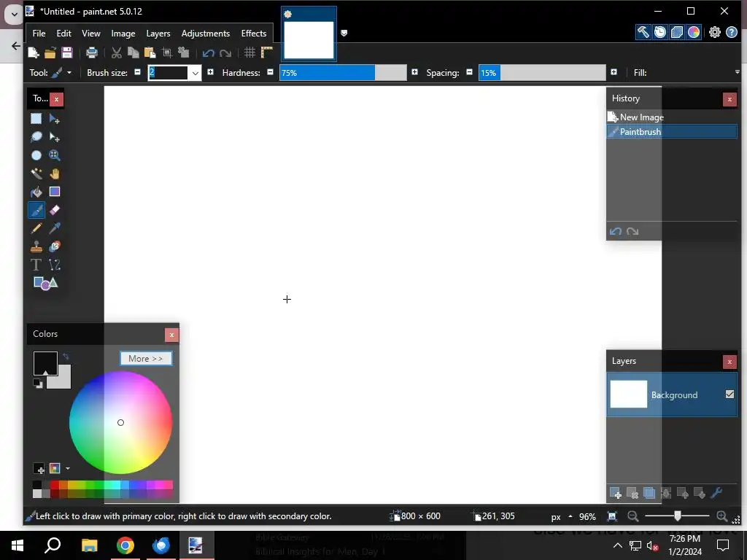Click the More >> button in Colors
The image size is (747, 560).
click(x=146, y=359)
